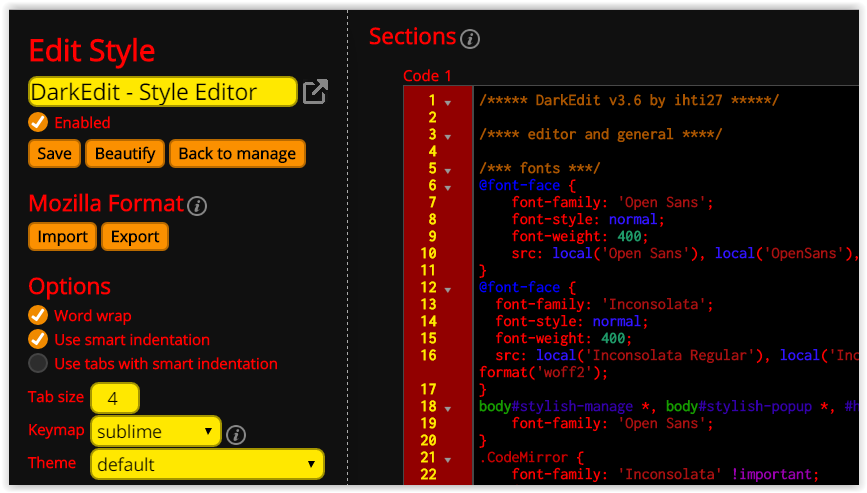Click the Export button
The height and width of the screenshot is (493, 867).
pyautogui.click(x=135, y=237)
